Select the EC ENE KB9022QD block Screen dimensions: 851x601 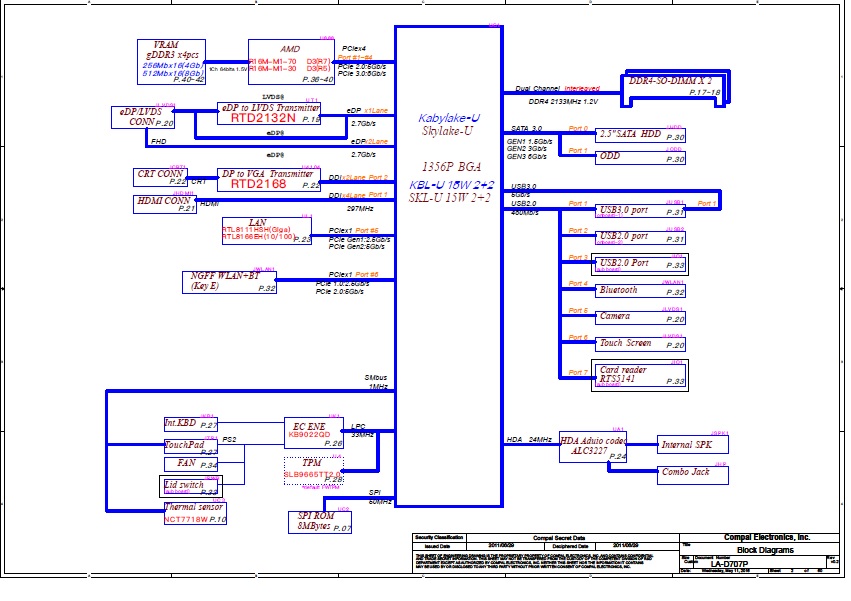coord(314,433)
